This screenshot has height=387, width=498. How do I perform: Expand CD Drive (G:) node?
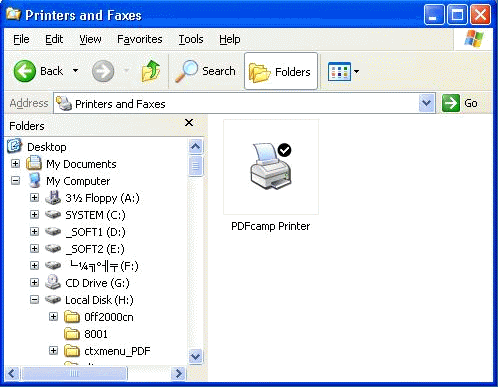[x=34, y=283]
